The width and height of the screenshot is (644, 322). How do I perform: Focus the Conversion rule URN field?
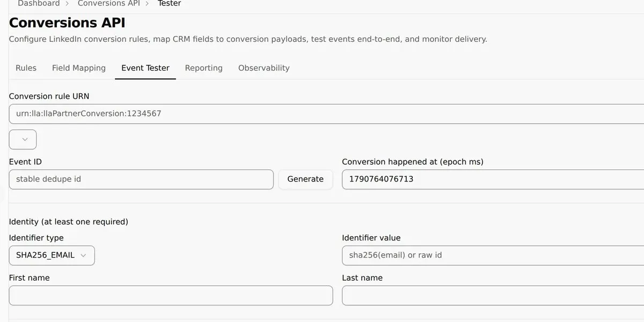[x=326, y=114]
